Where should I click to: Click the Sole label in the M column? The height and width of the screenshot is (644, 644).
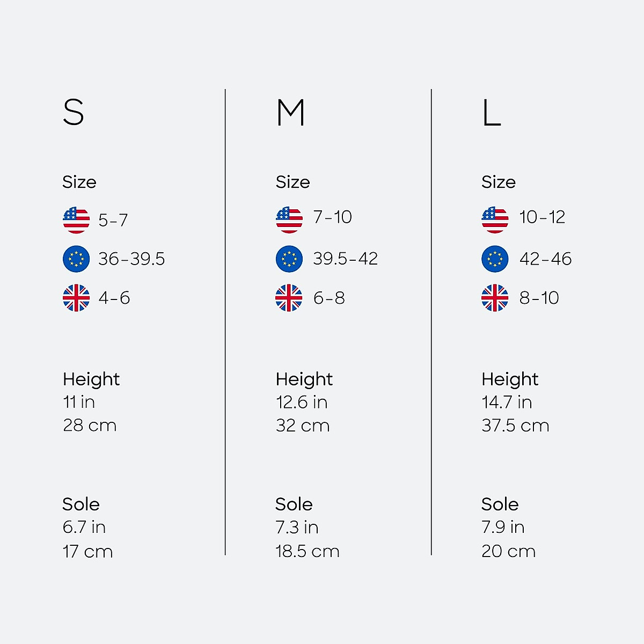click(x=294, y=504)
